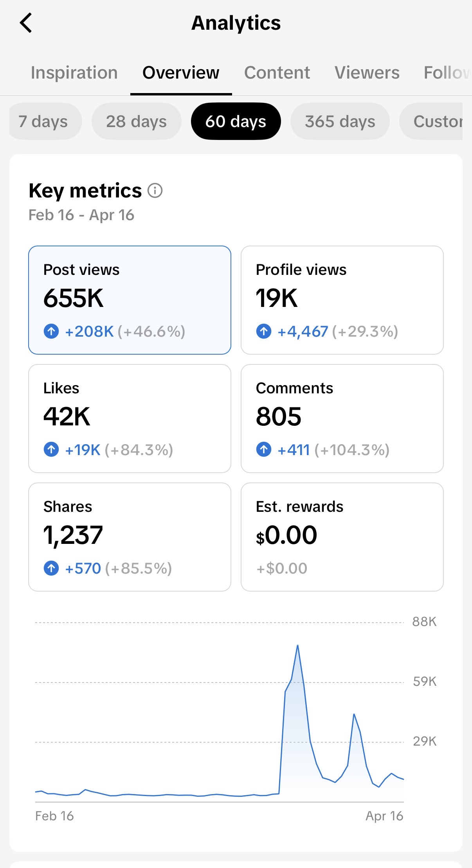
Task: Select the Est. rewards metric card
Action: [x=342, y=537]
